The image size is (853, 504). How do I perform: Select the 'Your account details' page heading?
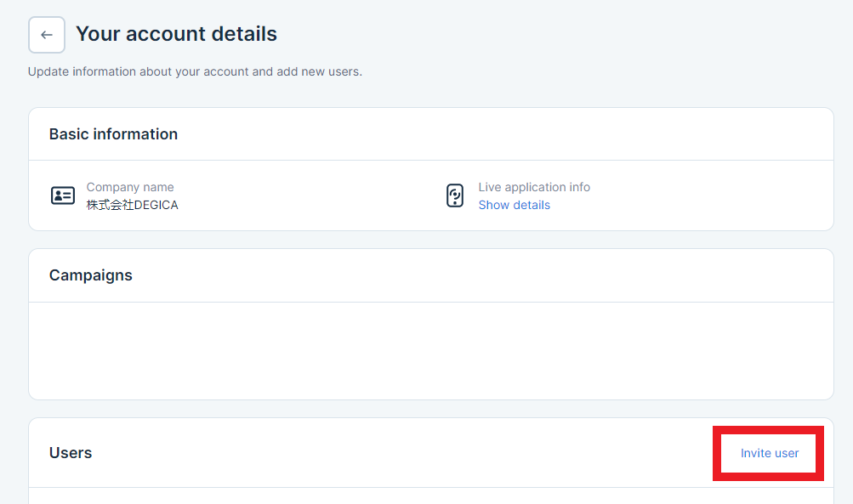click(x=176, y=34)
